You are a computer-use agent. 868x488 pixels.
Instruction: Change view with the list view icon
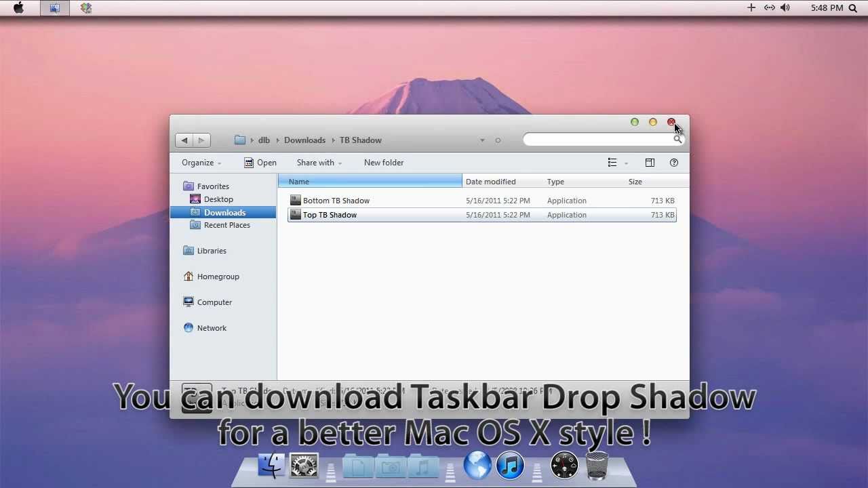tap(612, 163)
